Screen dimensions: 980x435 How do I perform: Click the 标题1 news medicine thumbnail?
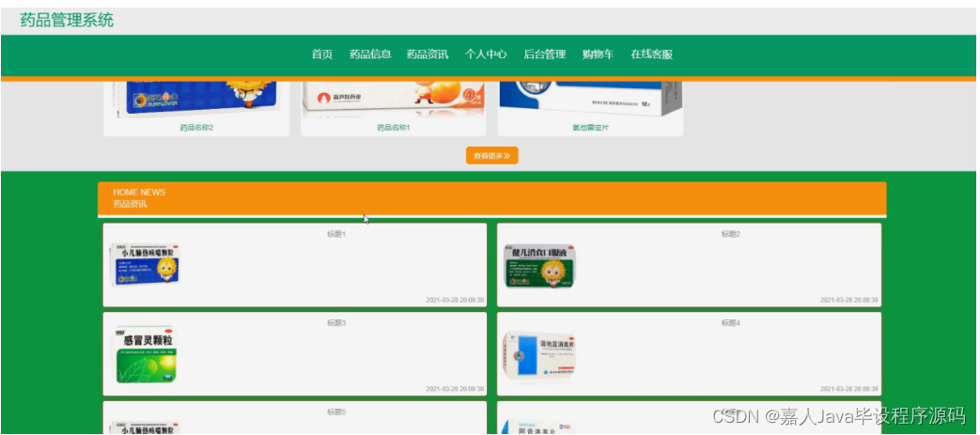coord(145,266)
